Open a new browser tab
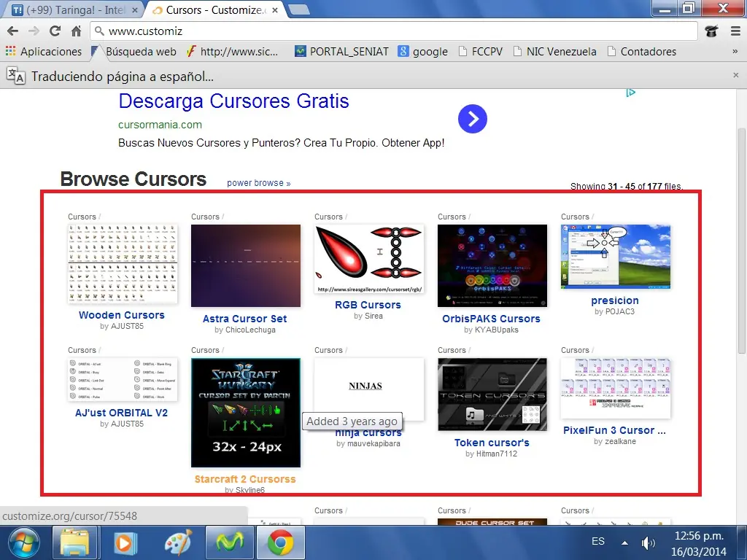This screenshot has width=747, height=560. [x=299, y=9]
